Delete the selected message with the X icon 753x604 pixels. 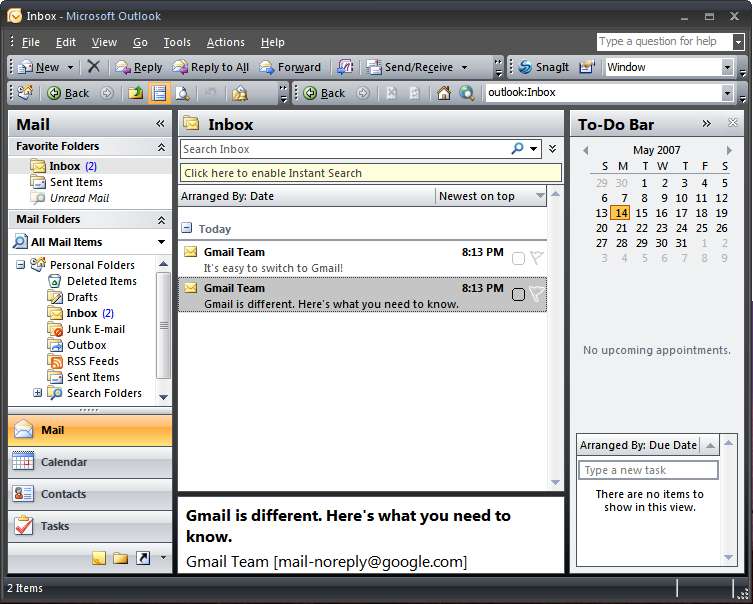tap(94, 67)
